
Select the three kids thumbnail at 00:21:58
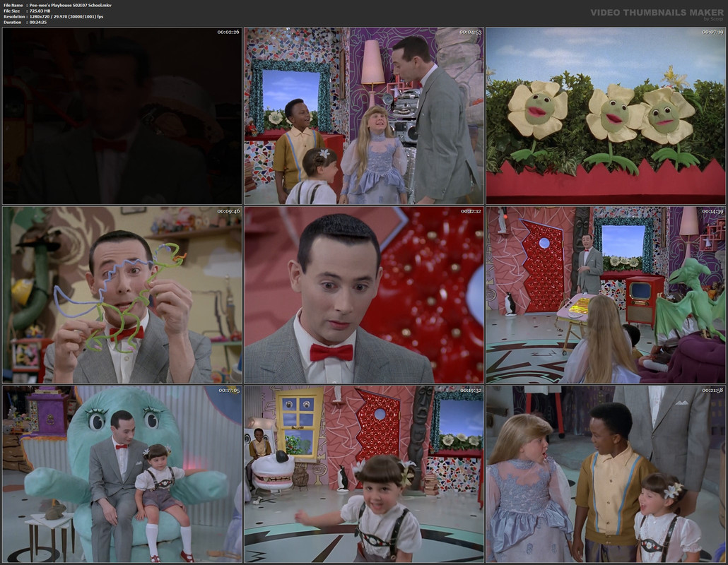606,474
